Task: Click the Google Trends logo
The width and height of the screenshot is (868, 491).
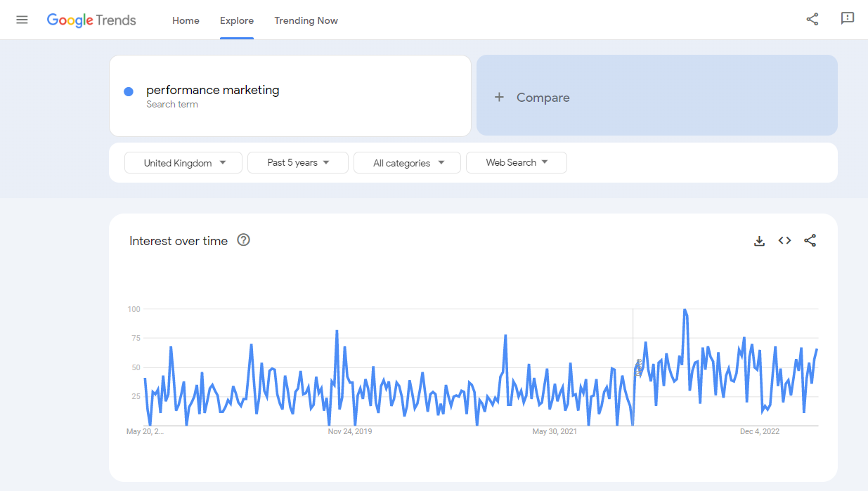Action: coord(91,20)
